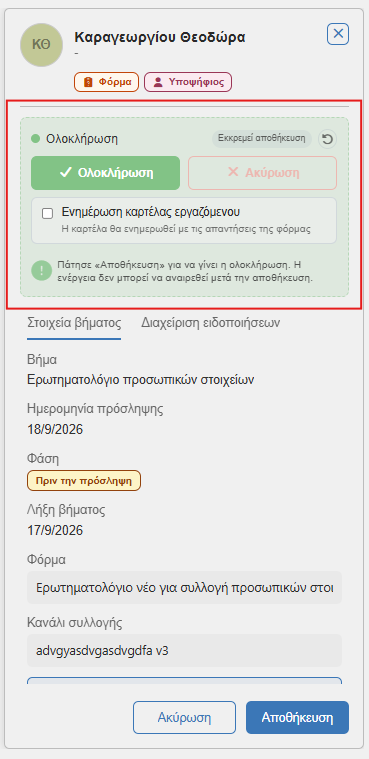Click the reset/undo arrow icon
The height and width of the screenshot is (759, 369).
[x=327, y=139]
